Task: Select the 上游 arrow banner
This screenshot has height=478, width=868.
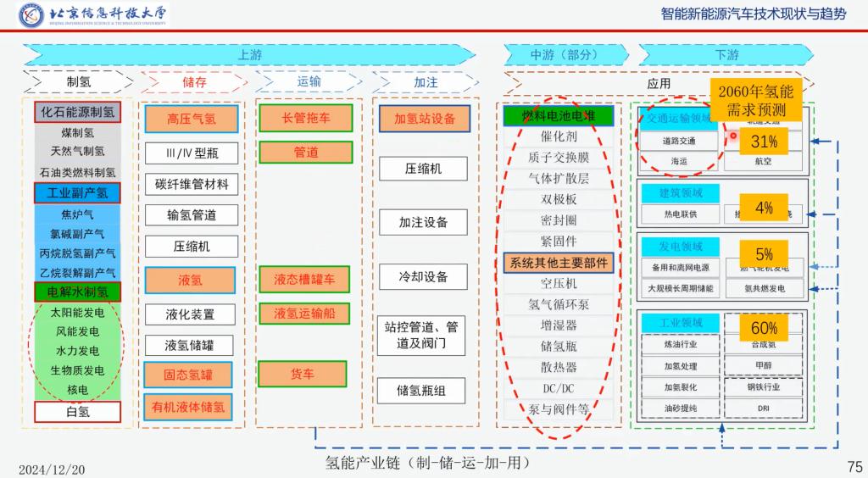Action: click(x=249, y=55)
